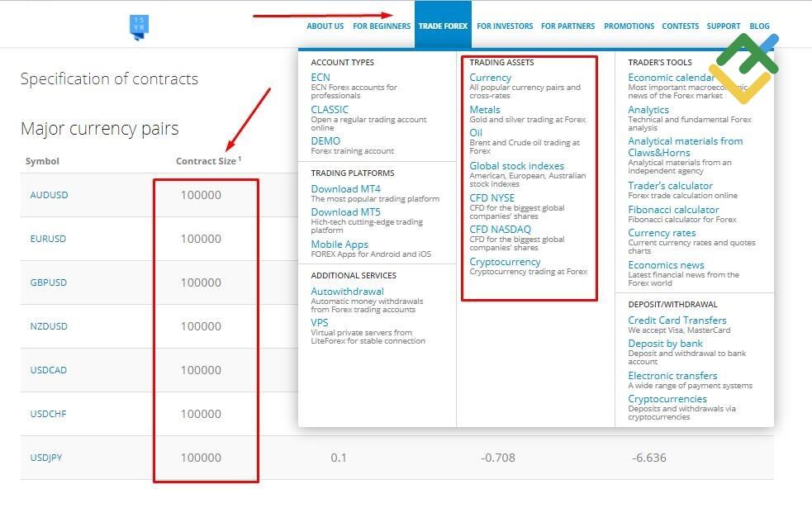This screenshot has width=812, height=508.
Task: Click the Contract Size column header
Action: click(x=206, y=161)
